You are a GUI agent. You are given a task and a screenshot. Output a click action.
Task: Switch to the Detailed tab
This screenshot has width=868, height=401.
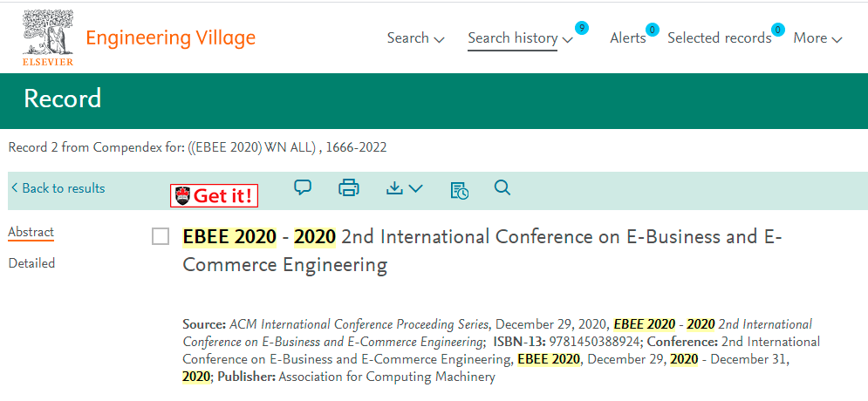[31, 263]
